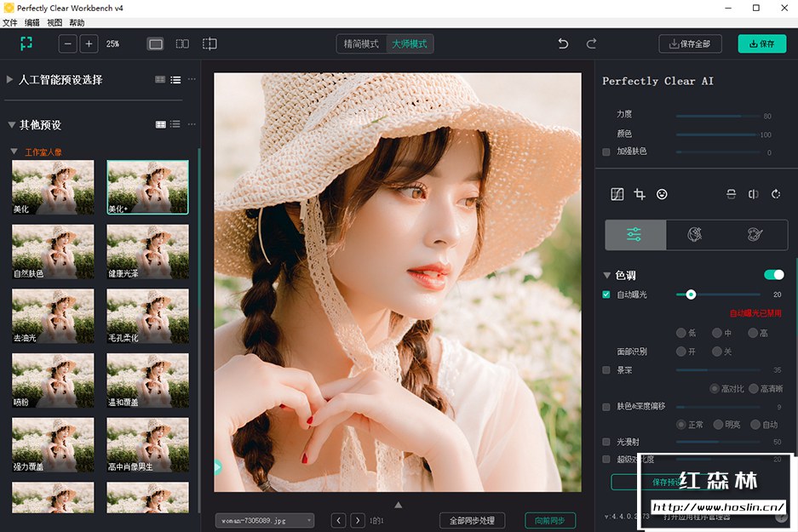This screenshot has width=798, height=532.
Task: Switch 其他预设 panel to list view
Action: coord(175,124)
